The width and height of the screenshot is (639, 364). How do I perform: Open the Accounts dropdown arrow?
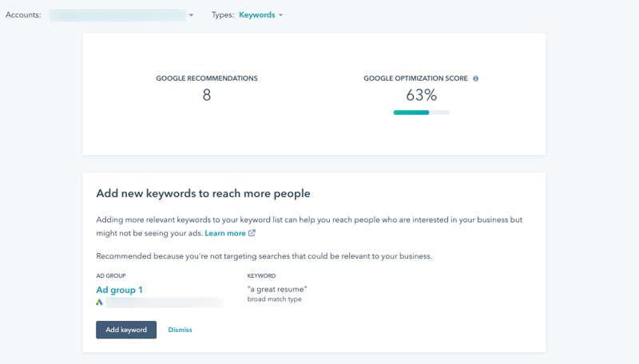[191, 15]
